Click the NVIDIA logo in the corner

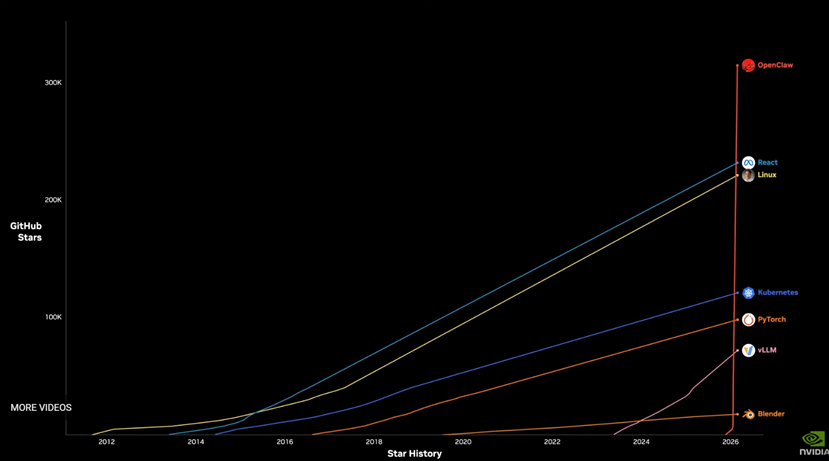click(x=814, y=444)
